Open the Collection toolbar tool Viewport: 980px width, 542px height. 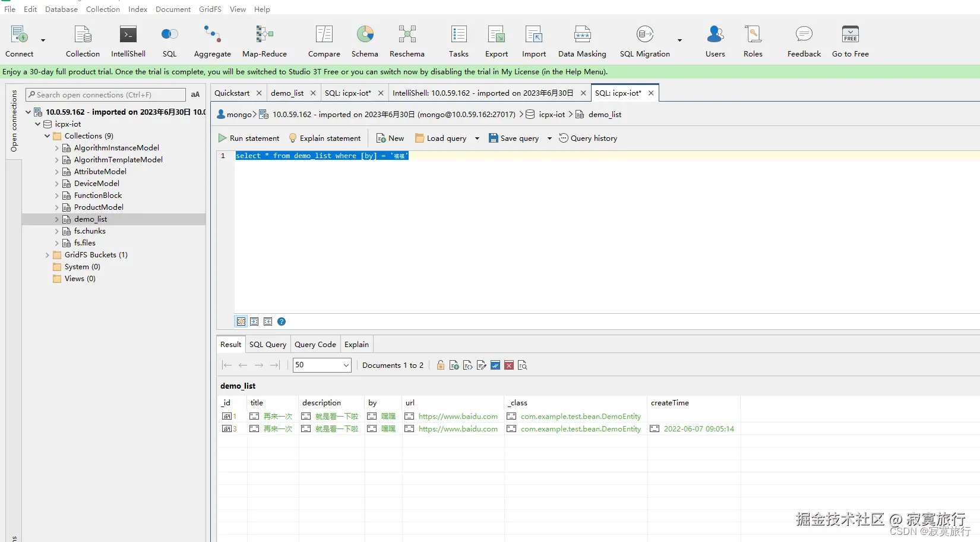83,40
